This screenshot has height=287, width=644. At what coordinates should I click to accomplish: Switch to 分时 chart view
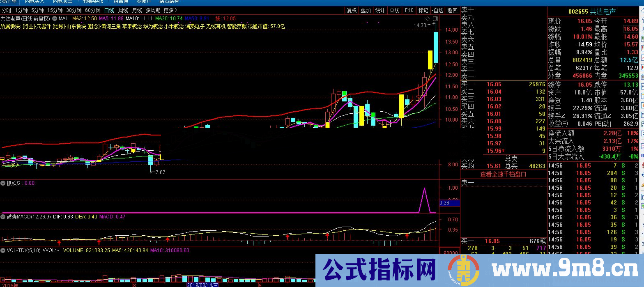pyautogui.click(x=6, y=10)
